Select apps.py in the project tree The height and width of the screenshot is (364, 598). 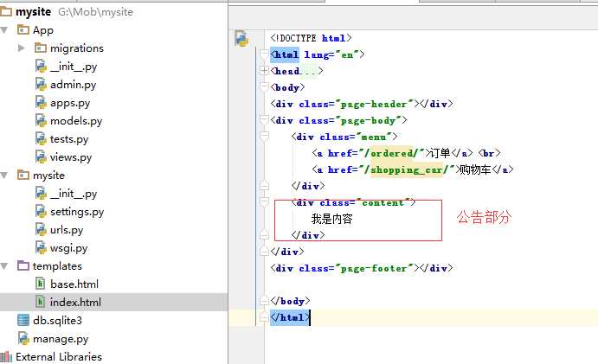pos(70,103)
